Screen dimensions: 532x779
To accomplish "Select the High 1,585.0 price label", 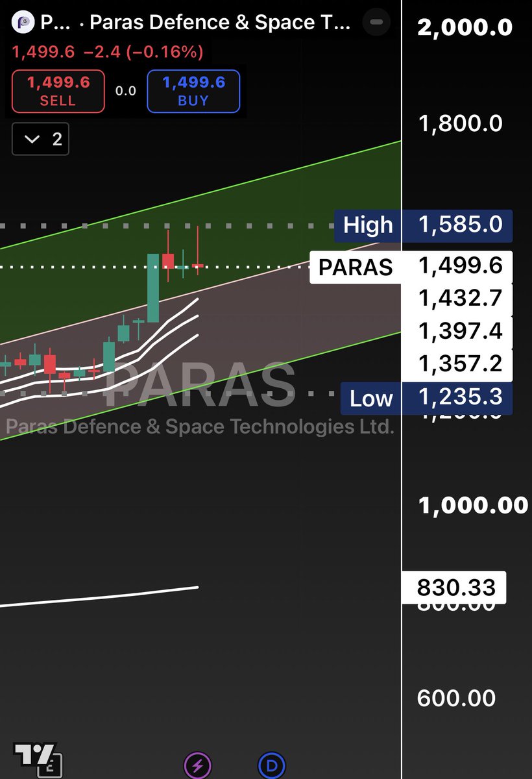I will [424, 225].
